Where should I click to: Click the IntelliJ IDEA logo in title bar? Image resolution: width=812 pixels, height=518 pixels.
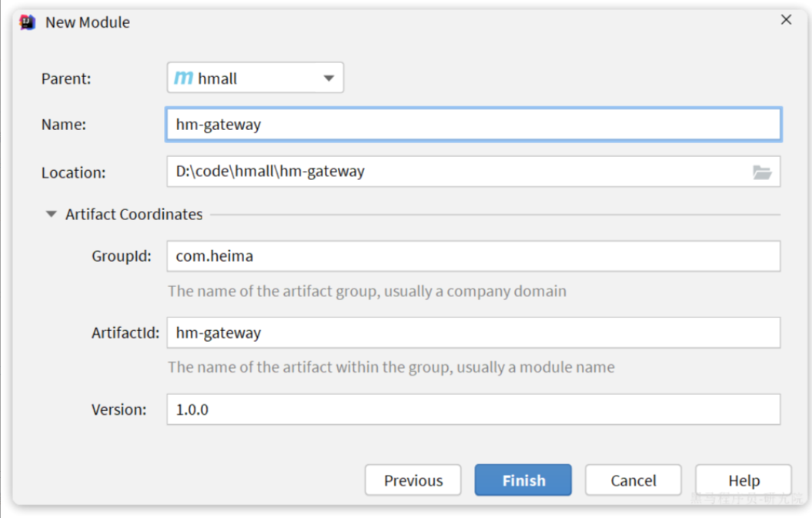click(28, 22)
